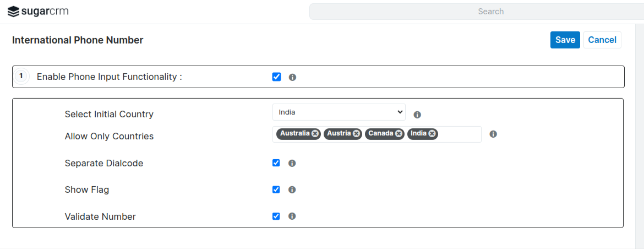Image resolution: width=644 pixels, height=249 pixels.
Task: Click the Save button
Action: (x=565, y=40)
